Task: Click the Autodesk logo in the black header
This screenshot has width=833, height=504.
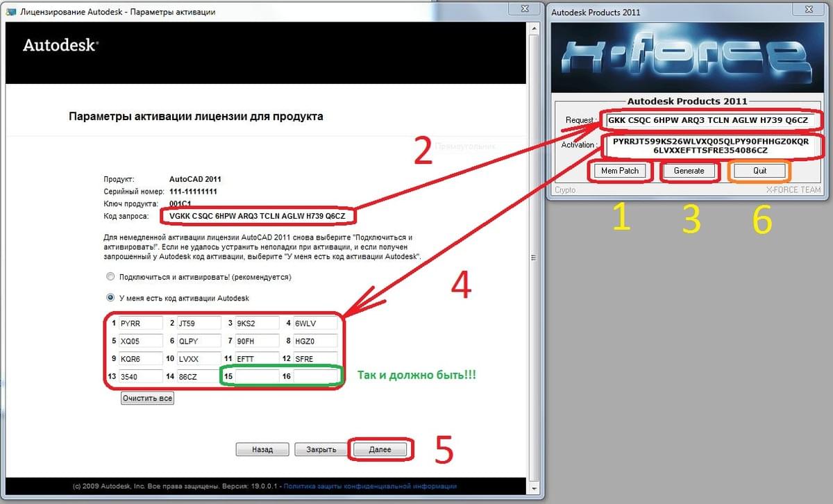Action: click(x=60, y=44)
